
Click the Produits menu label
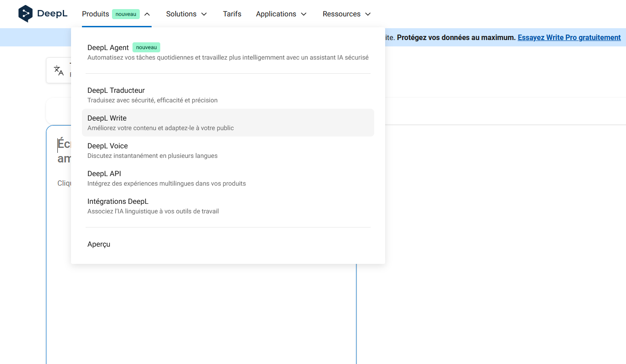[96, 14]
